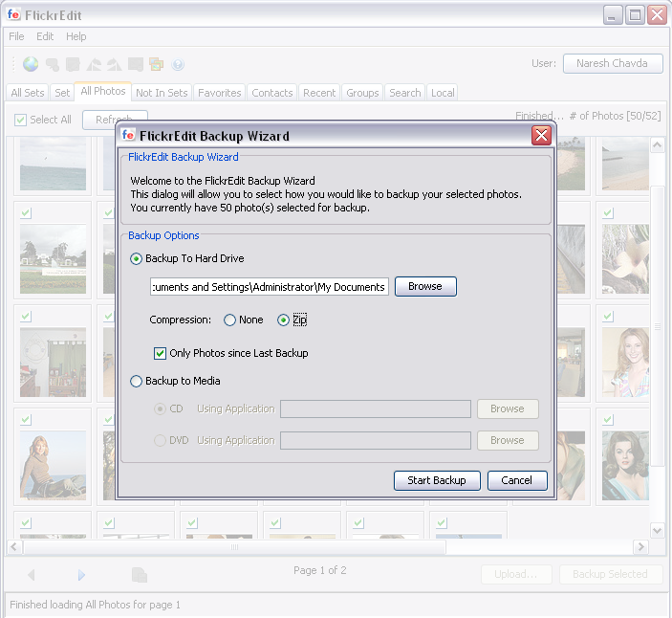Open the Help menu
672x618 pixels.
[x=76, y=36]
